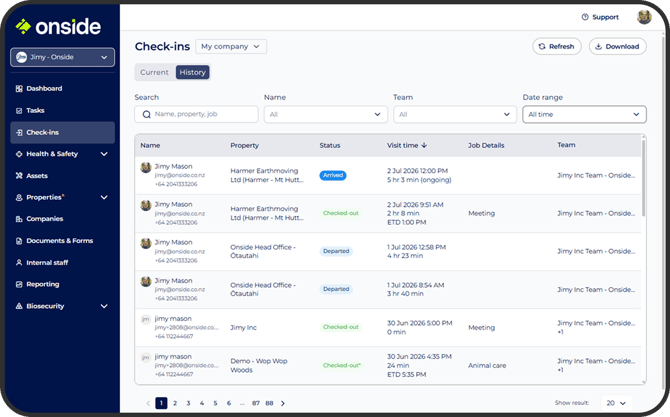The height and width of the screenshot is (417, 670).
Task: Click the Health & Safety icon
Action: coord(19,154)
